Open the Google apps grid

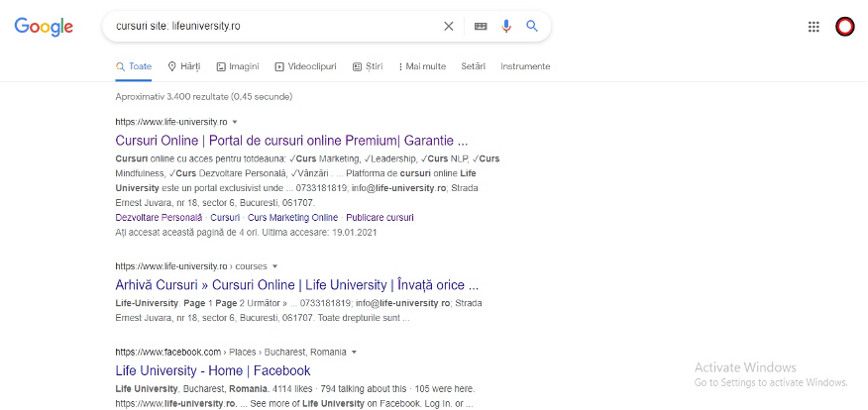point(814,27)
